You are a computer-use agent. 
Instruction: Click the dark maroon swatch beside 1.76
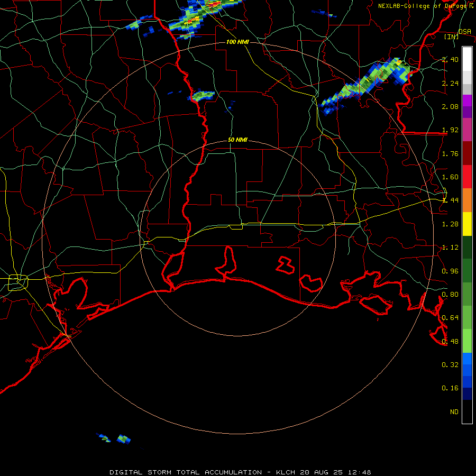tap(467, 153)
